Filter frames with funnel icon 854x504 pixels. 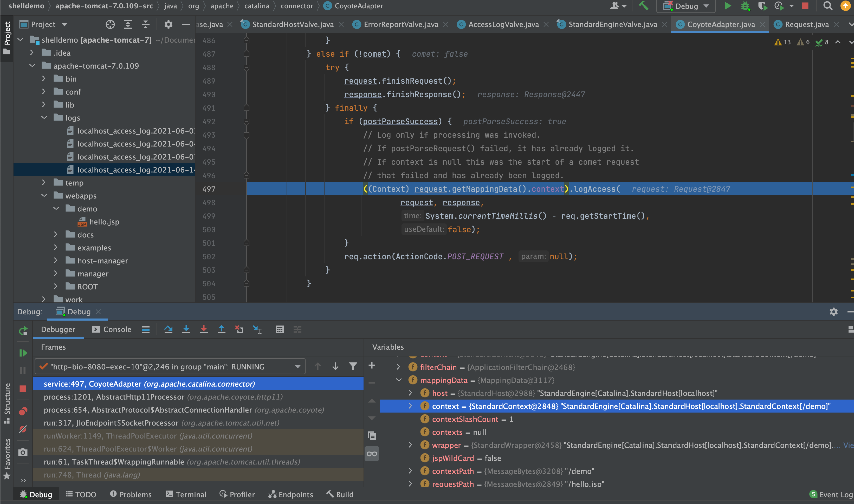pos(353,367)
